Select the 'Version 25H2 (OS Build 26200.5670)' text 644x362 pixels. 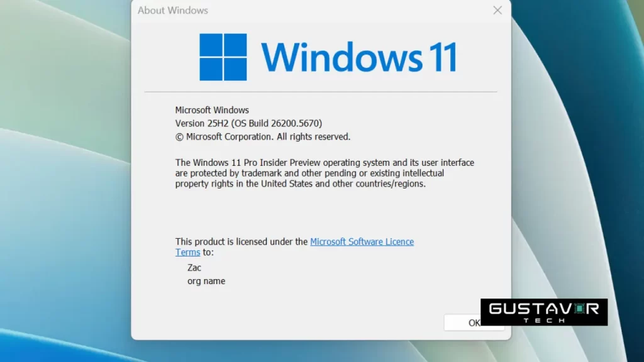248,124
